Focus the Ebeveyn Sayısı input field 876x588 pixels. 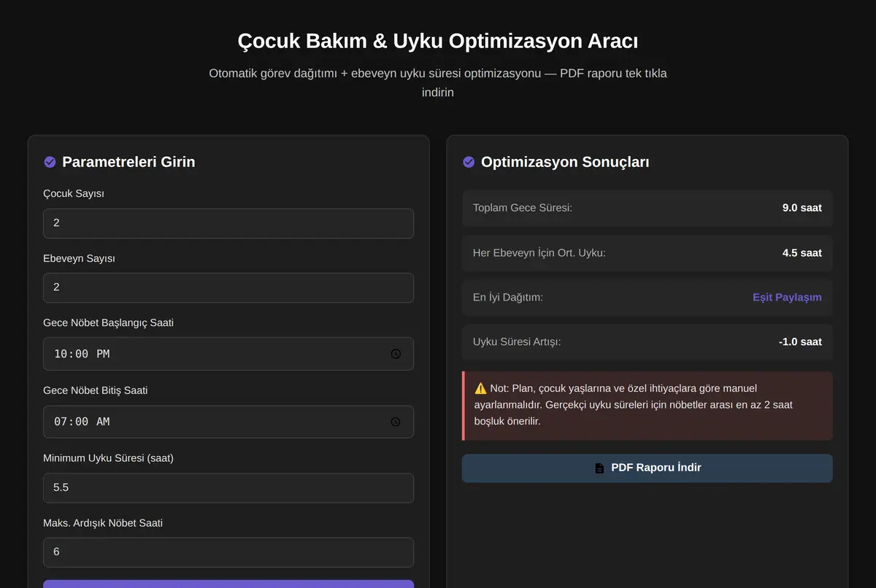pos(228,287)
